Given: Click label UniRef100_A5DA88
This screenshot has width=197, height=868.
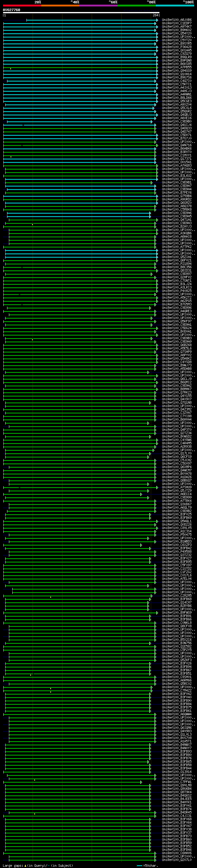Looking at the screenshot, I should [x=177, y=369].
